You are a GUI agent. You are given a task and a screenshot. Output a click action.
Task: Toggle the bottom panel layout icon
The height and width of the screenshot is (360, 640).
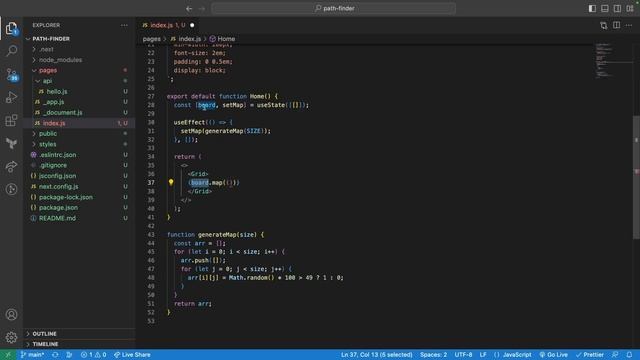605,9
